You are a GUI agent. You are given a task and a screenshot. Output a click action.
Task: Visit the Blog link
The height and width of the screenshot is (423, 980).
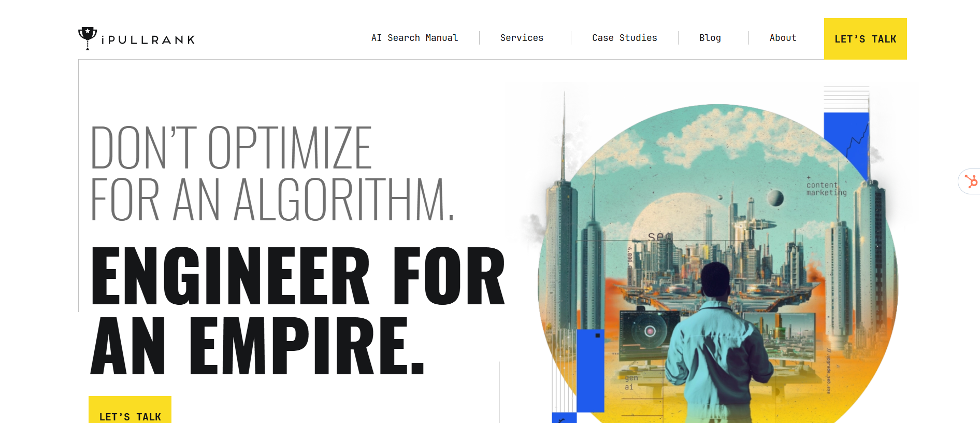(710, 38)
